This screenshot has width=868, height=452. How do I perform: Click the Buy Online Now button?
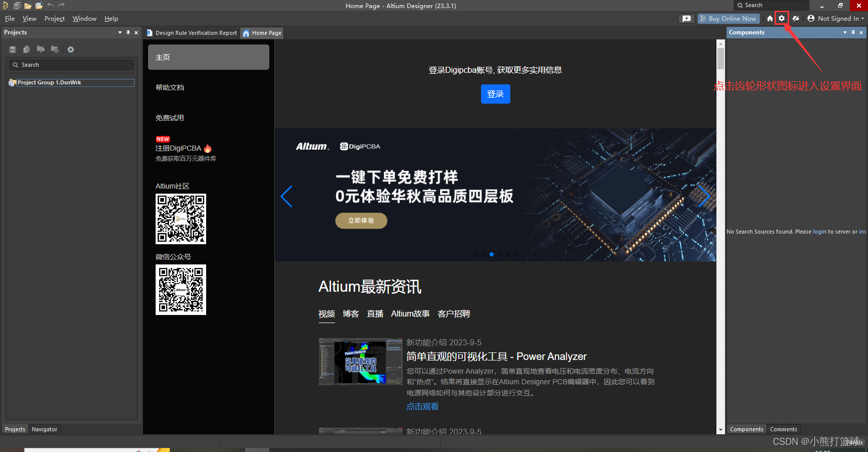[729, 18]
